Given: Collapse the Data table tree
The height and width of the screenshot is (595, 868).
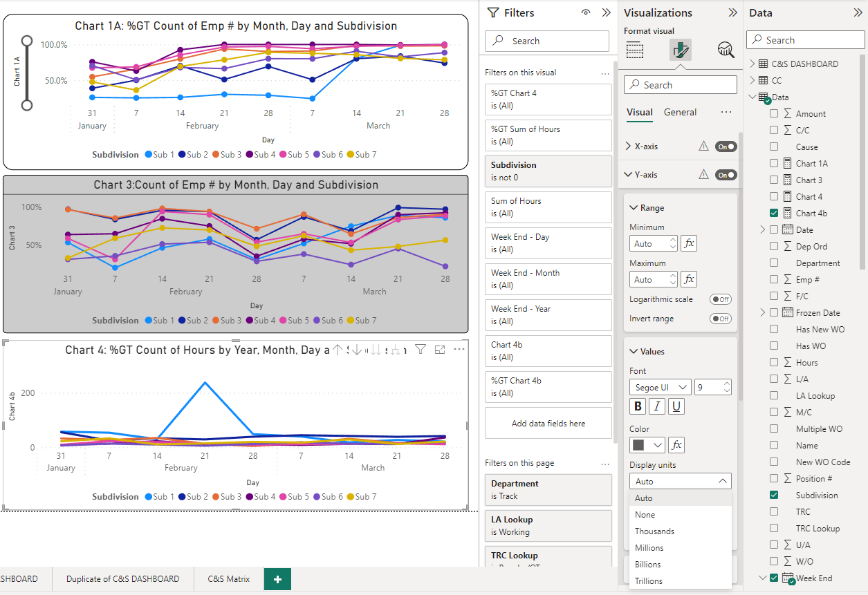Looking at the screenshot, I should tap(752, 97).
